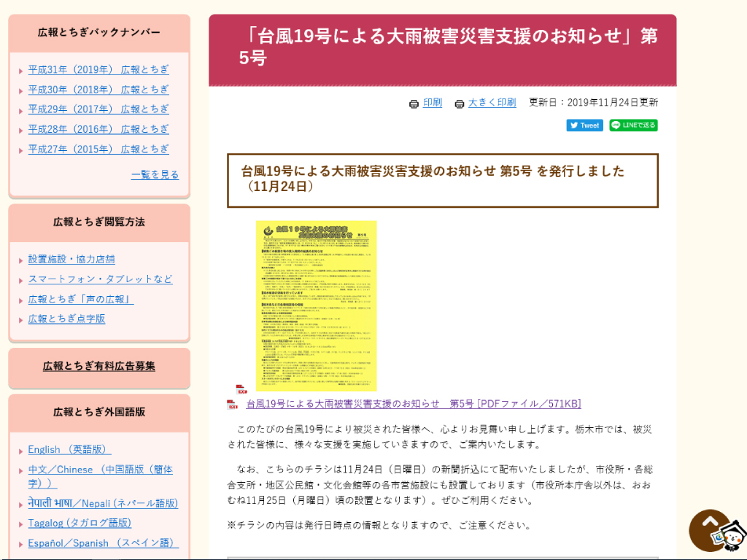Click the printer icon beside 大きく印刷

click(x=460, y=104)
